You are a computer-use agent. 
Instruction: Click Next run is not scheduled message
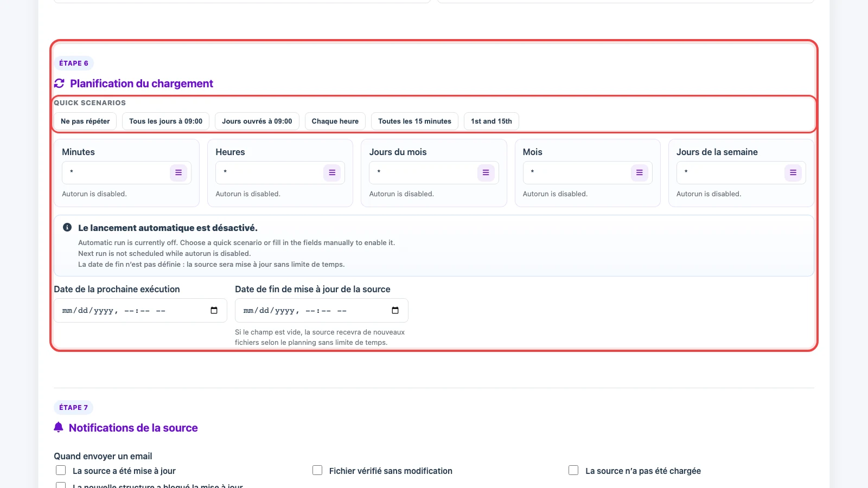tap(164, 253)
